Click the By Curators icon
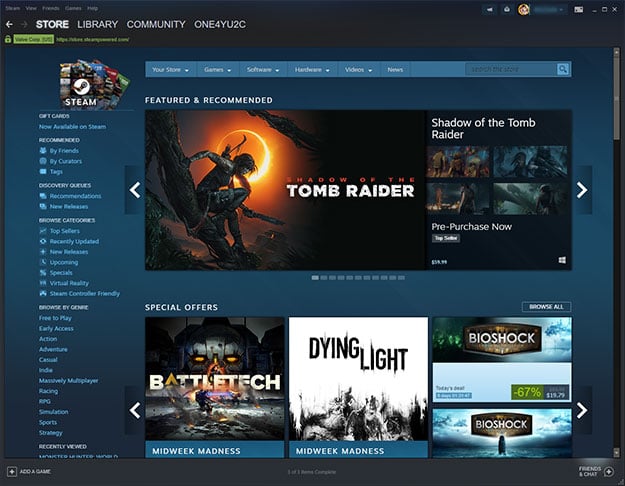 [x=43, y=161]
